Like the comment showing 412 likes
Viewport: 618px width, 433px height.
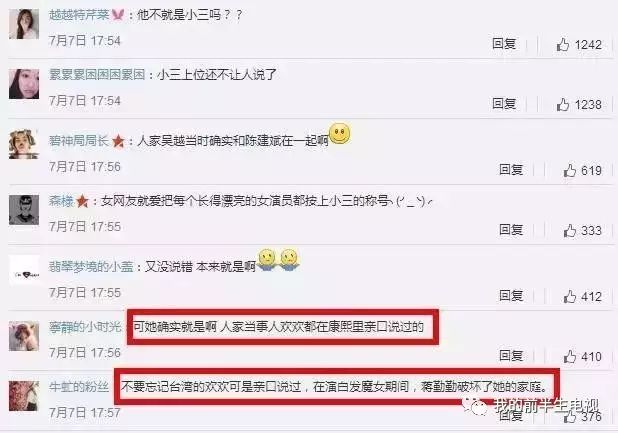pyautogui.click(x=570, y=296)
